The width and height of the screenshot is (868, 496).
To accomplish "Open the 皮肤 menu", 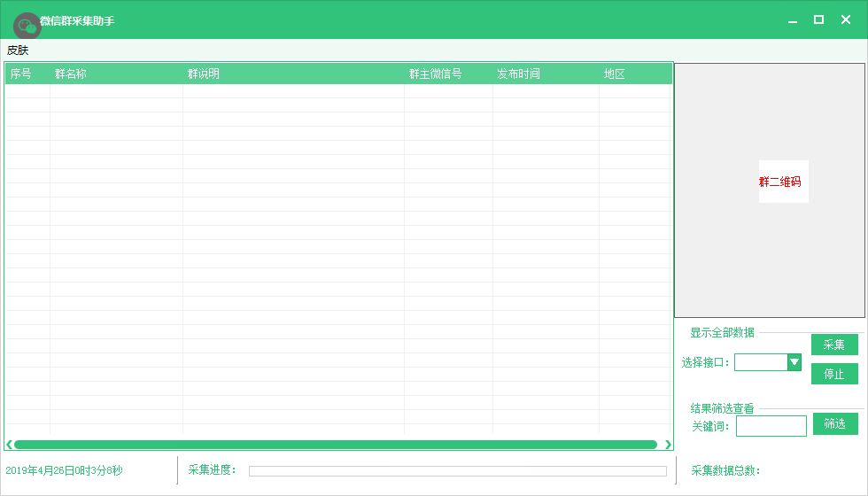I will pyautogui.click(x=18, y=50).
